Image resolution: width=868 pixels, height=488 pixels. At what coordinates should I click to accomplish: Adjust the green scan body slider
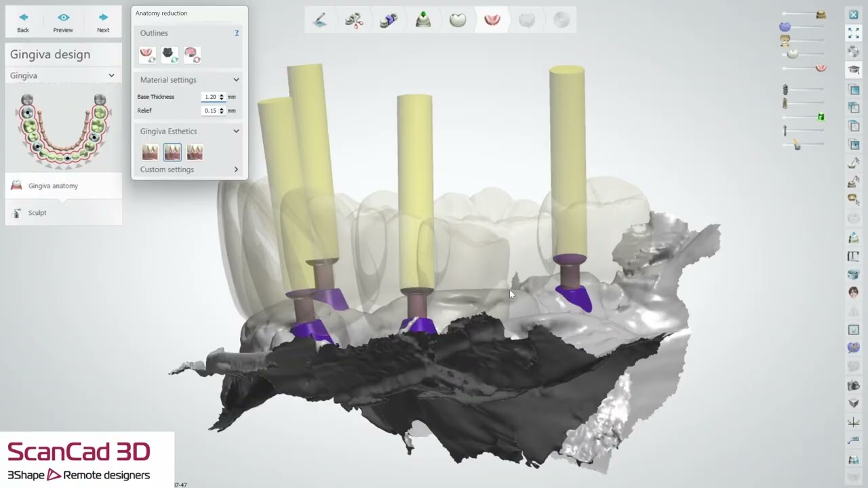coord(821,117)
